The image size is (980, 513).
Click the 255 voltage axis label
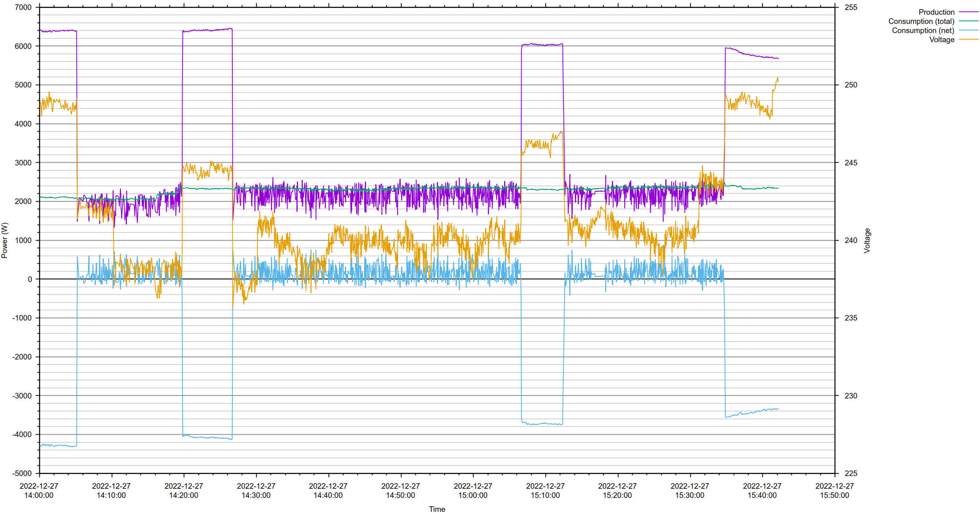pyautogui.click(x=851, y=7)
